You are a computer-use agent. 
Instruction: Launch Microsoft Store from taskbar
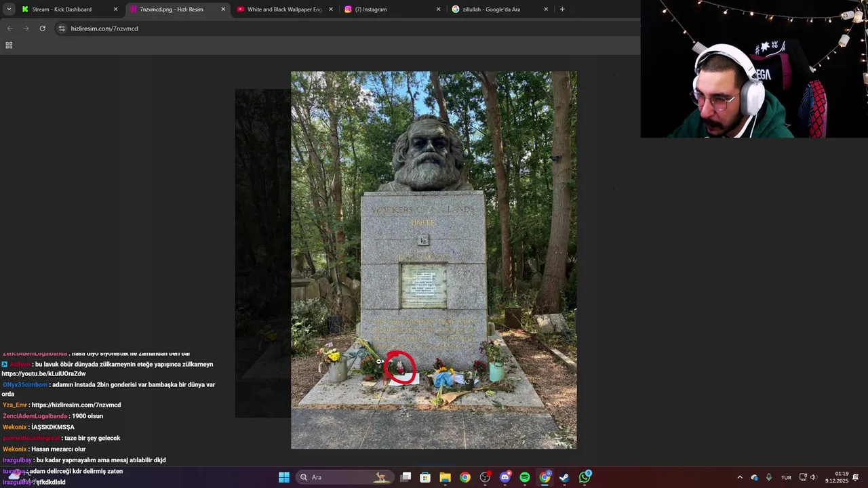425,477
